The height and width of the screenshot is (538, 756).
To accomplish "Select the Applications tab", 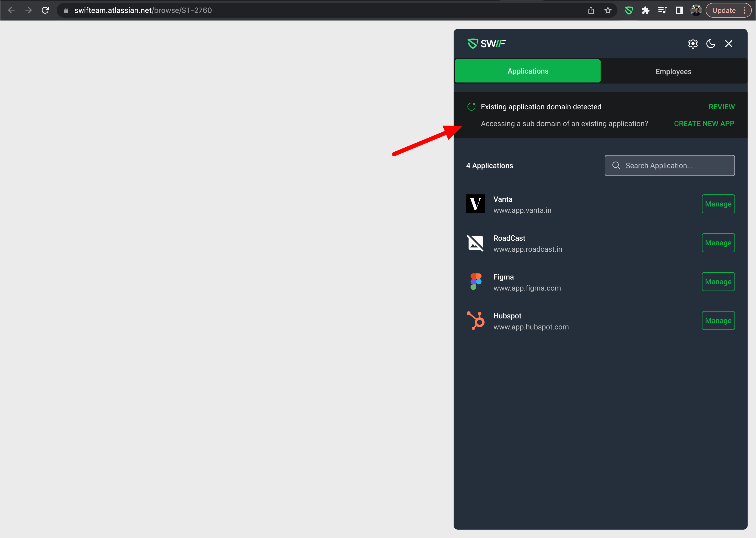I will click(528, 71).
